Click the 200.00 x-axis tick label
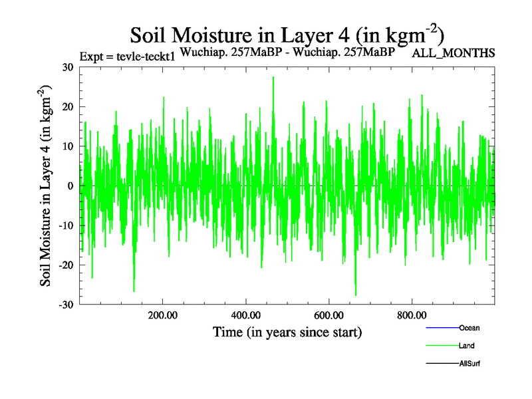Image resolution: width=532 pixels, height=399 pixels. (x=163, y=315)
